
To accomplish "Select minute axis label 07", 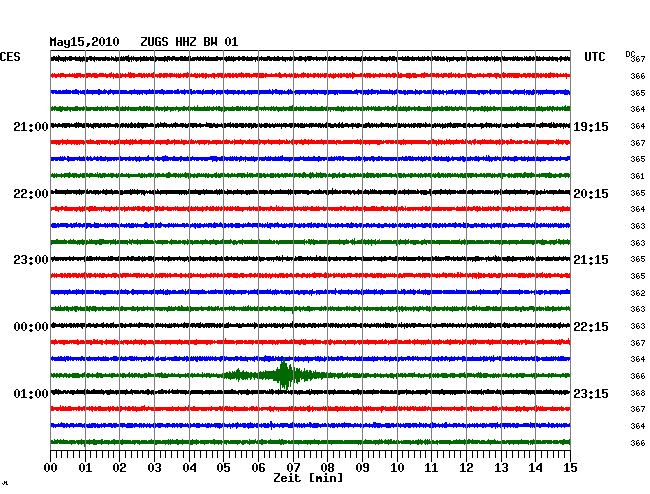I will click(293, 468).
